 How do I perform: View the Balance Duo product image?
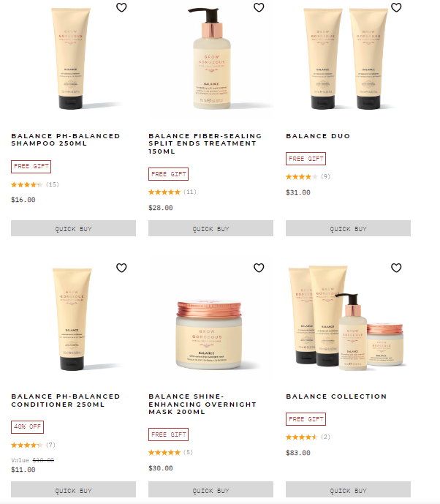346,59
